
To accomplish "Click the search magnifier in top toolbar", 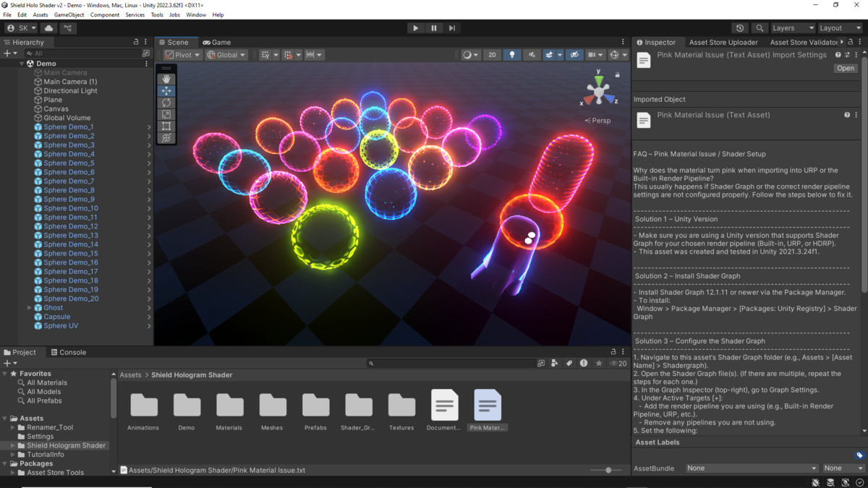I will pos(759,27).
